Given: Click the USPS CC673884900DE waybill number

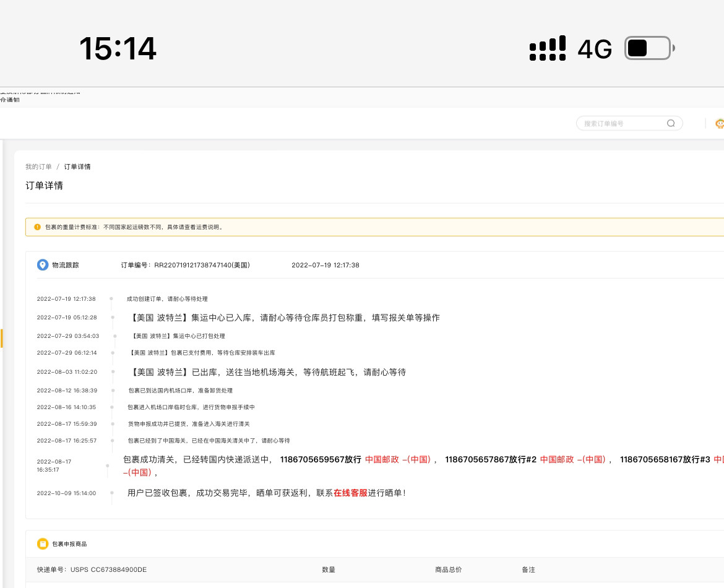Looking at the screenshot, I should [x=110, y=569].
